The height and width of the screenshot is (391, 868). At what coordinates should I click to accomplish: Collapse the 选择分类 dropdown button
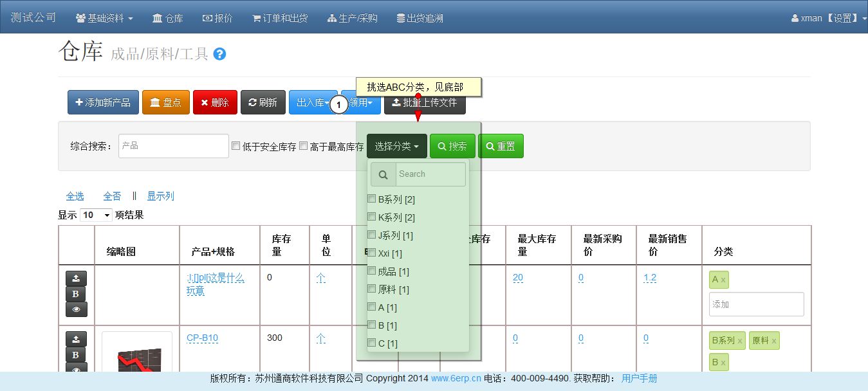pyautogui.click(x=396, y=146)
